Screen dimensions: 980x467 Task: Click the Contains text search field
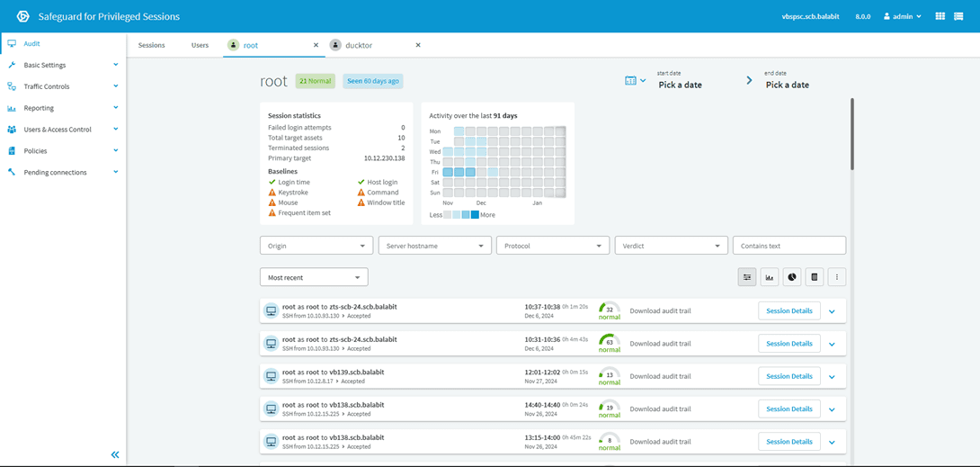789,246
